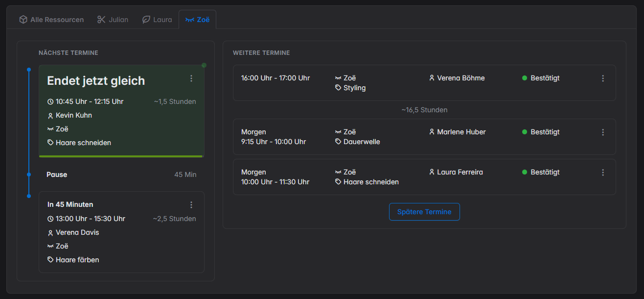Image resolution: width=644 pixels, height=299 pixels.
Task: Click eyelash icon in the Laura Ferreira row
Action: (x=338, y=172)
